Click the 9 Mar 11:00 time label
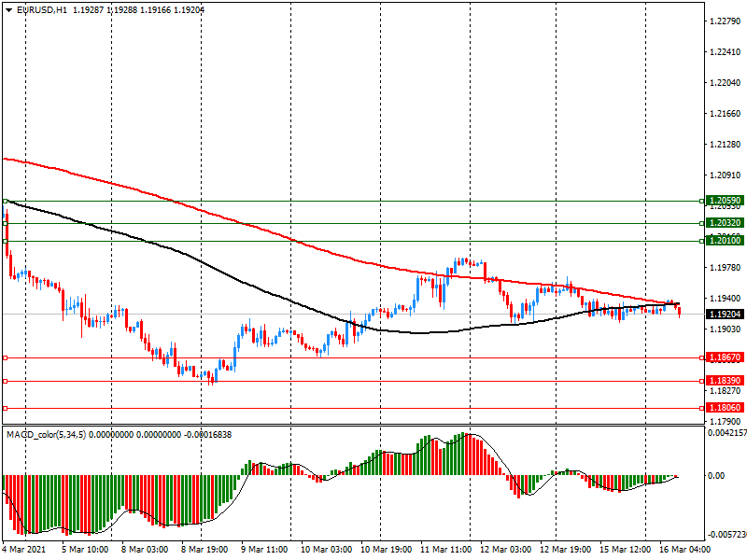Viewport: 747px width, 560px height. [x=264, y=550]
